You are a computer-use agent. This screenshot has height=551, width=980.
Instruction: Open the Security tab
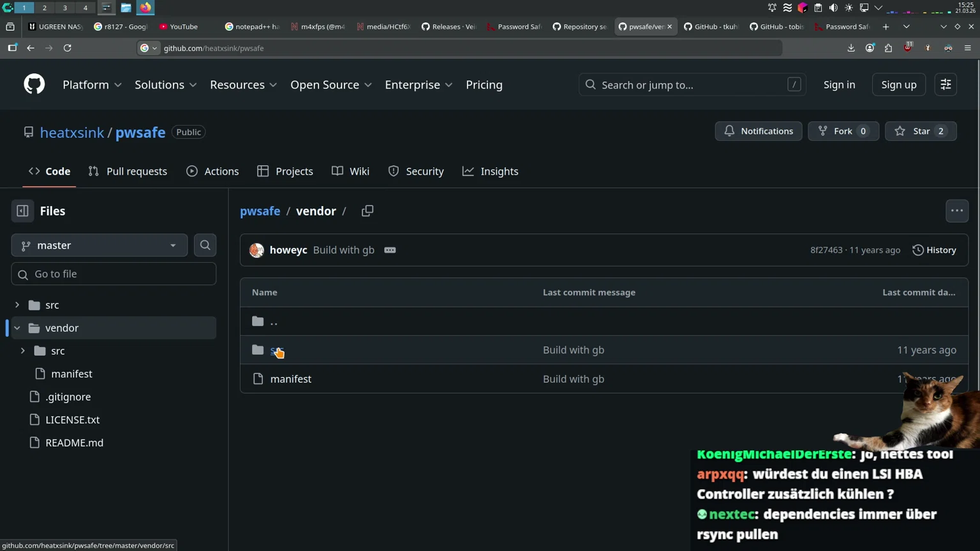[x=424, y=171]
